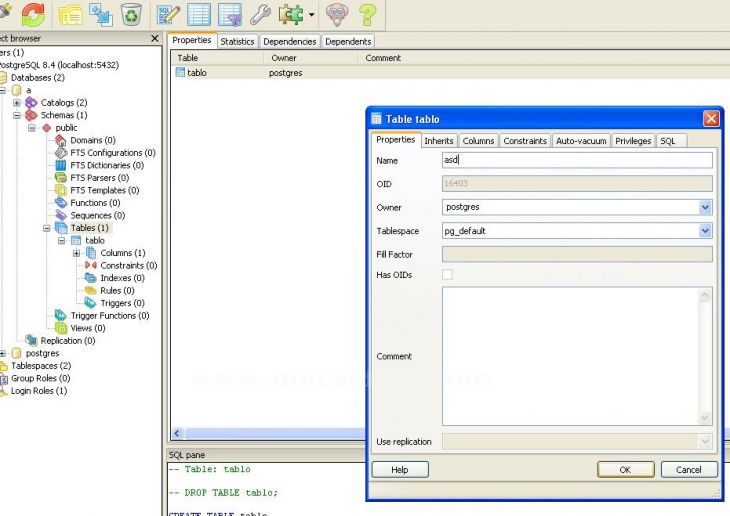The height and width of the screenshot is (516, 730).
Task: Open the Maintenance wrench icon
Action: [x=260, y=14]
